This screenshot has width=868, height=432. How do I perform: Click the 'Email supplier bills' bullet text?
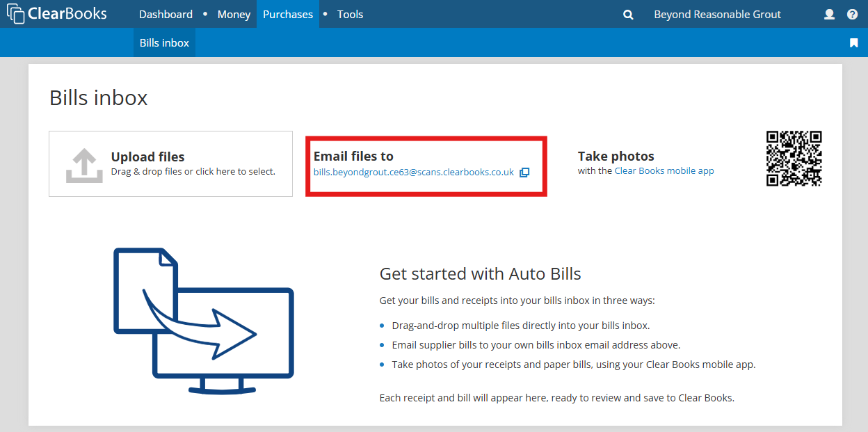pyautogui.click(x=536, y=345)
